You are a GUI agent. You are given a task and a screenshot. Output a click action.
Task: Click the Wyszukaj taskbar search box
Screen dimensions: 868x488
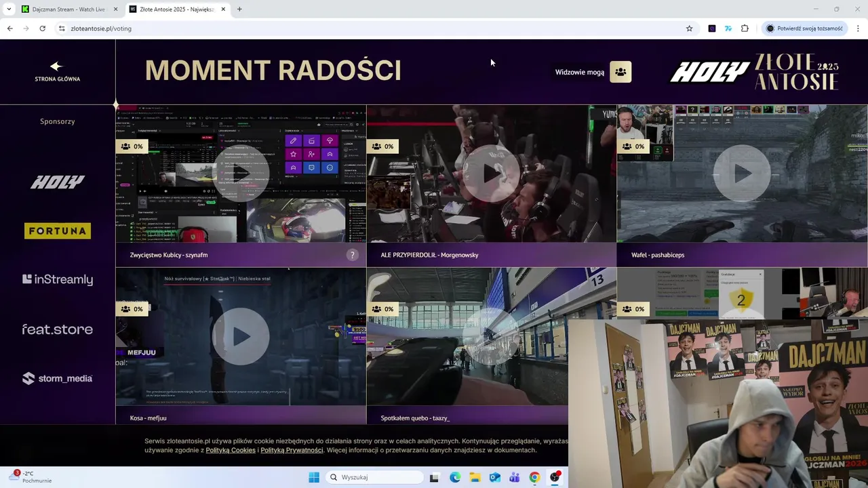[374, 477]
